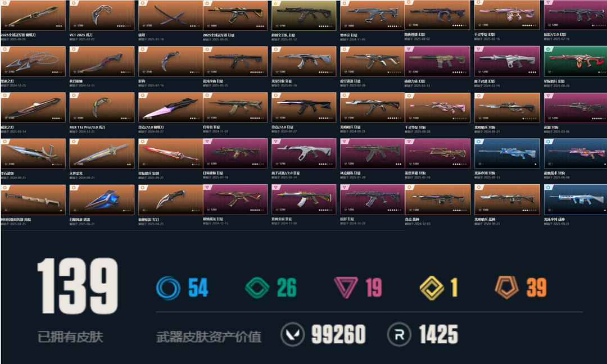Click the green tier badge on the green rifle card
607x364 pixels.
[x=548, y=49]
